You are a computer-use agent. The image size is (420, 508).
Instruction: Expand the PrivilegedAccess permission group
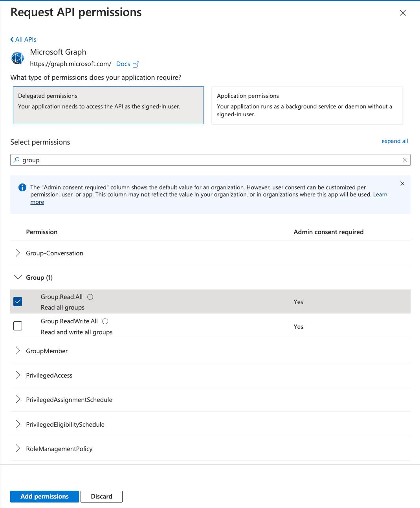18,375
